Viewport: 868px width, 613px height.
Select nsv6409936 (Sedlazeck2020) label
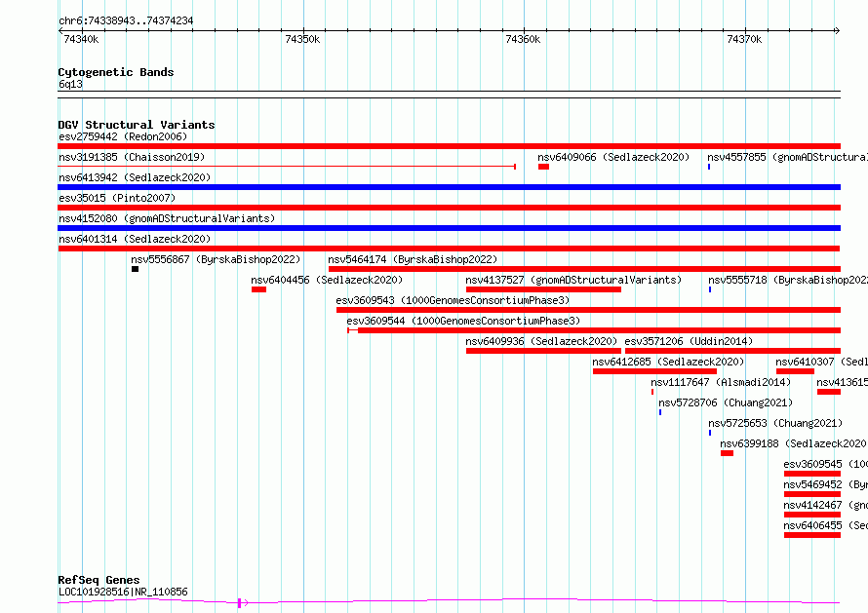pos(541,341)
